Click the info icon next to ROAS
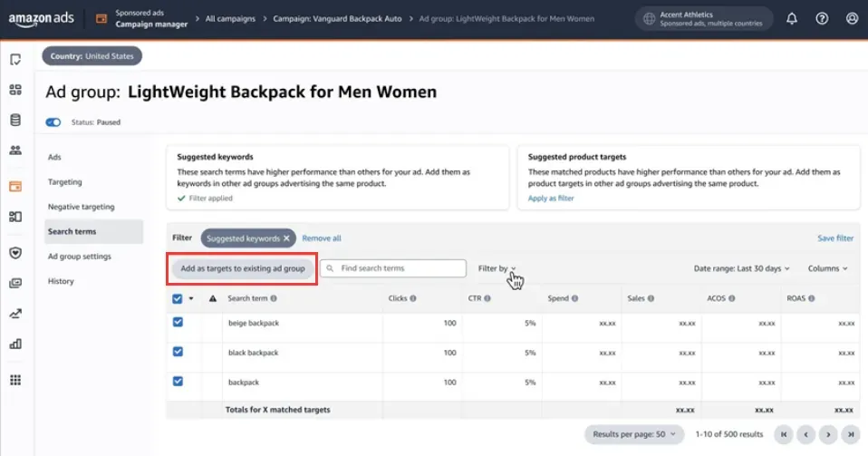Image resolution: width=868 pixels, height=456 pixels. (x=812, y=298)
